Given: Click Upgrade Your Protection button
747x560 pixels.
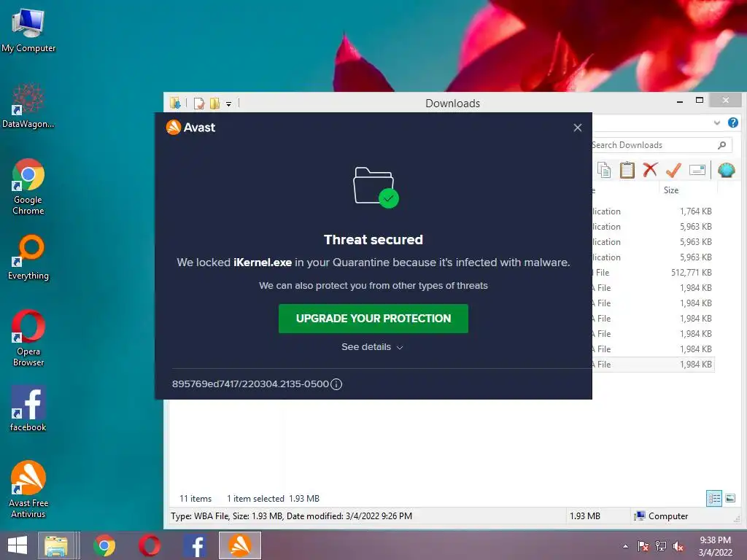Looking at the screenshot, I should point(373,319).
